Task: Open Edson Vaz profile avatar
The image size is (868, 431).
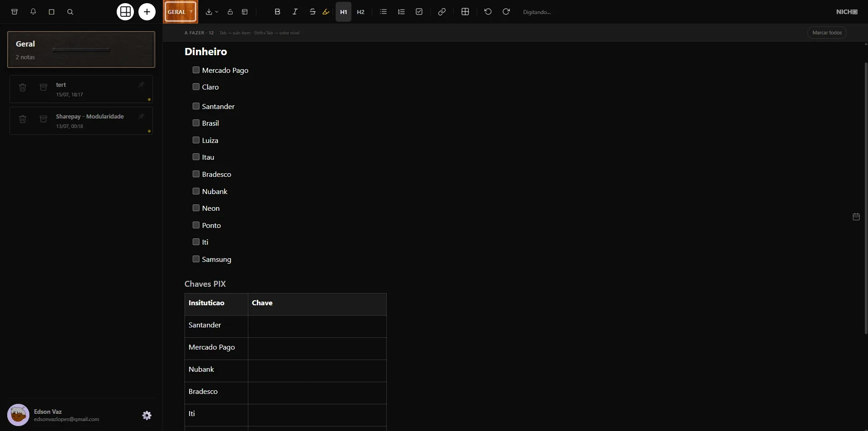Action: (19, 415)
